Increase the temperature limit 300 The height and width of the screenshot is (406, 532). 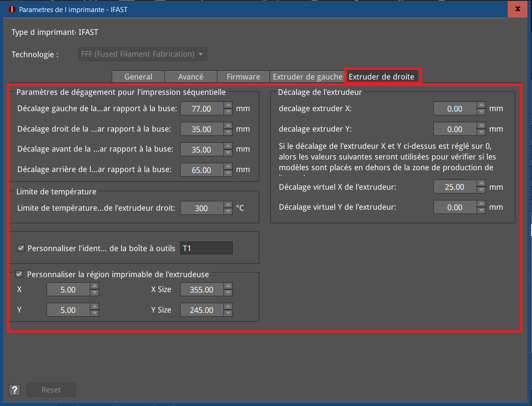(229, 205)
